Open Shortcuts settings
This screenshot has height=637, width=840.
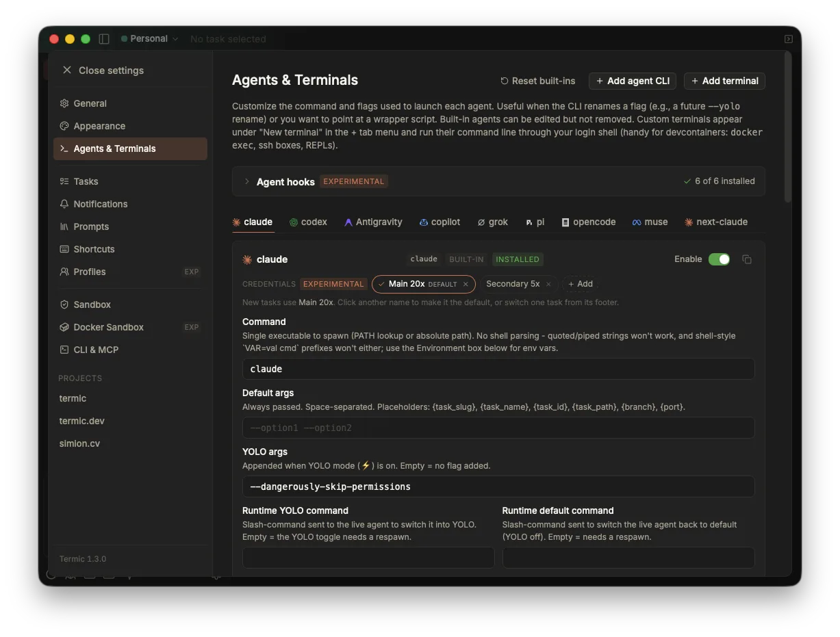[x=130, y=249]
